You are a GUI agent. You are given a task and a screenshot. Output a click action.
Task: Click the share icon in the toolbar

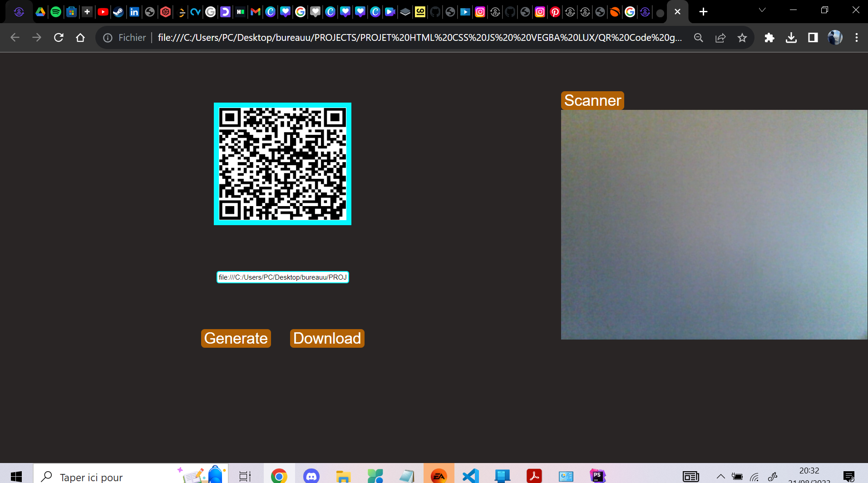[720, 38]
